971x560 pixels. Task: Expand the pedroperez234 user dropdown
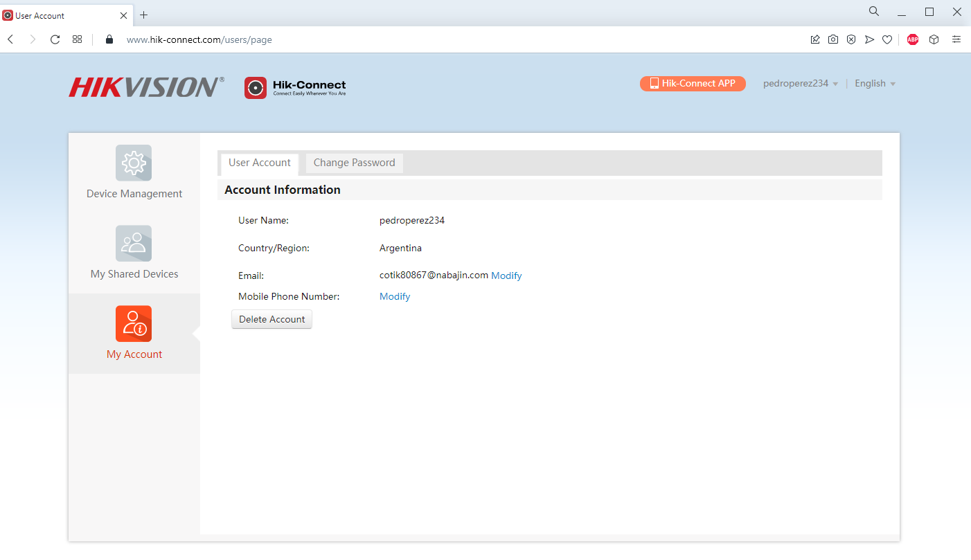tap(801, 84)
